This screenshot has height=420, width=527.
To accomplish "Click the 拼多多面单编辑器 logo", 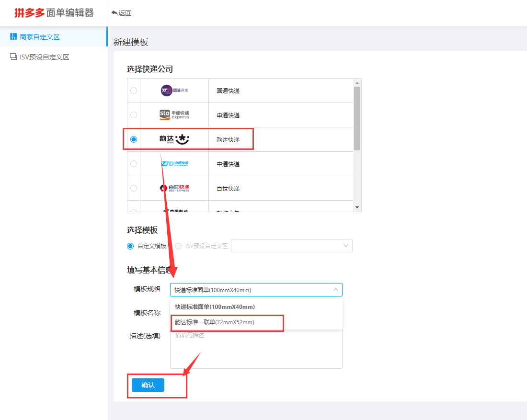I will point(54,13).
